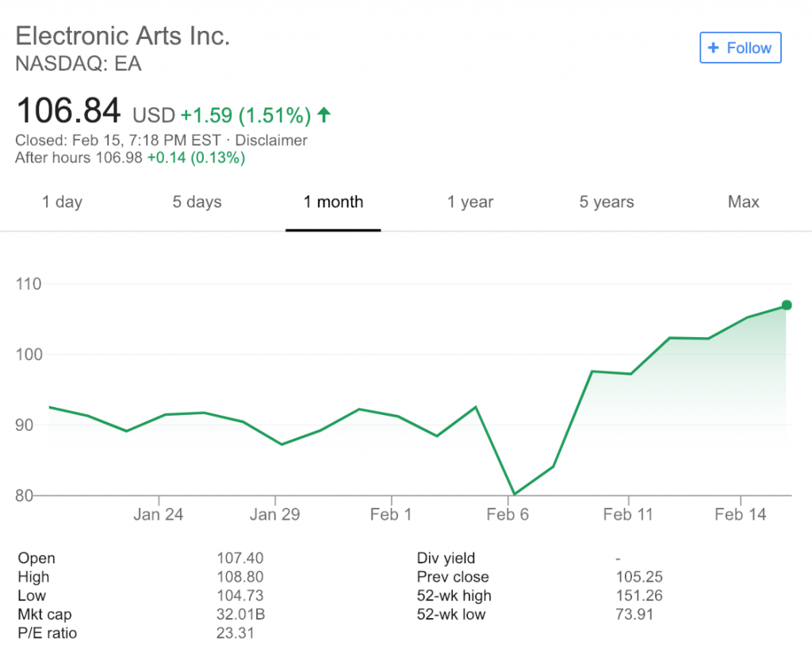Click the High value 108.80
Screen dimensions: 812x657
point(239,577)
